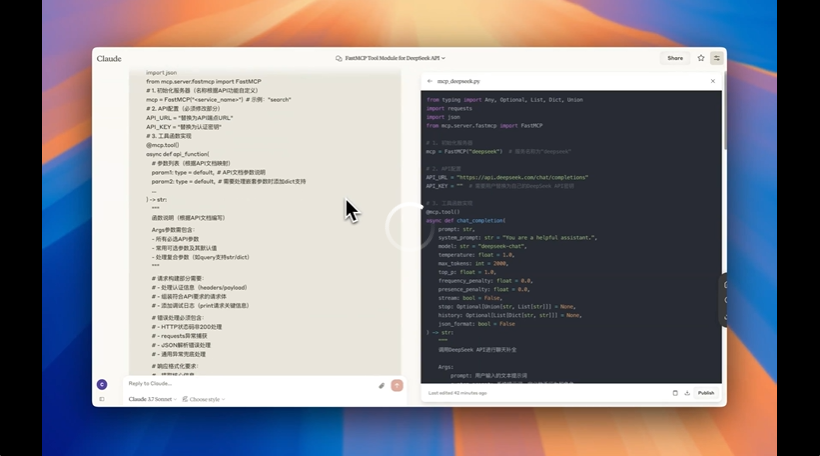Open the FastMCP Tool Module chat title dropdown
Viewport: 820px width, 456px height.
click(x=395, y=58)
